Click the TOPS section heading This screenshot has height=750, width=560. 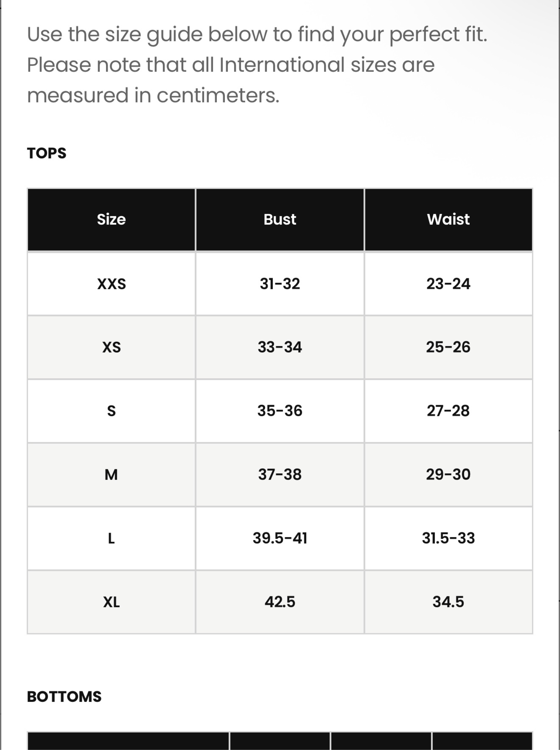[47, 153]
